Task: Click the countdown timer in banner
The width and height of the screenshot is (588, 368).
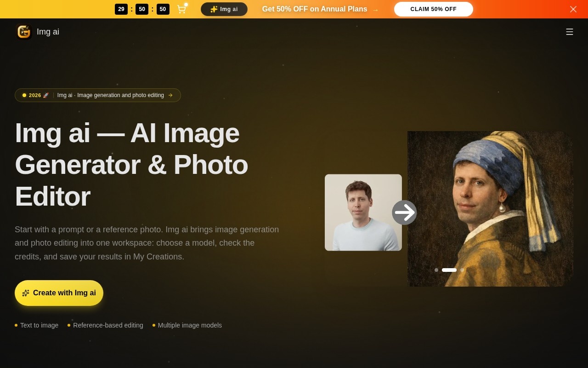Action: pos(142,9)
